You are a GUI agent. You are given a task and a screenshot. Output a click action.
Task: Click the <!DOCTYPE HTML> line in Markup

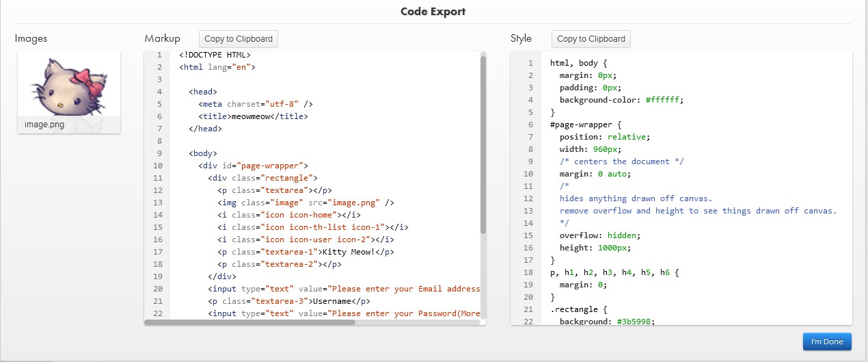click(215, 55)
